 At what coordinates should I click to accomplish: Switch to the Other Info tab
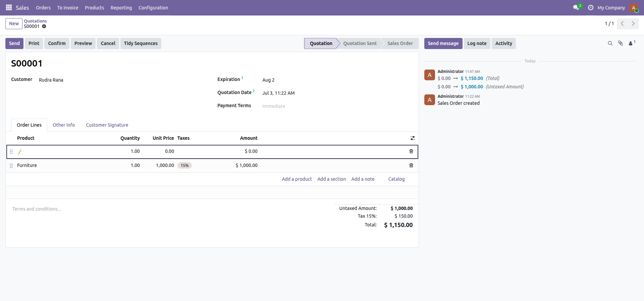64,125
